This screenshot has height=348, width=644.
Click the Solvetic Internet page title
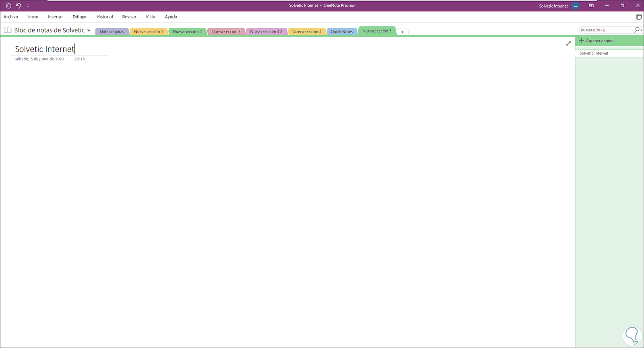click(x=45, y=49)
